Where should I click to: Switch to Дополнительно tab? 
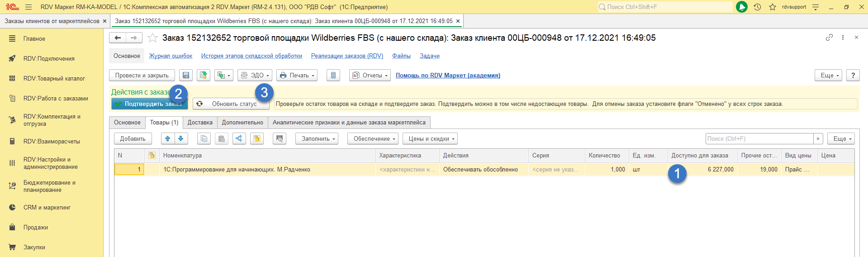pyautogui.click(x=242, y=123)
